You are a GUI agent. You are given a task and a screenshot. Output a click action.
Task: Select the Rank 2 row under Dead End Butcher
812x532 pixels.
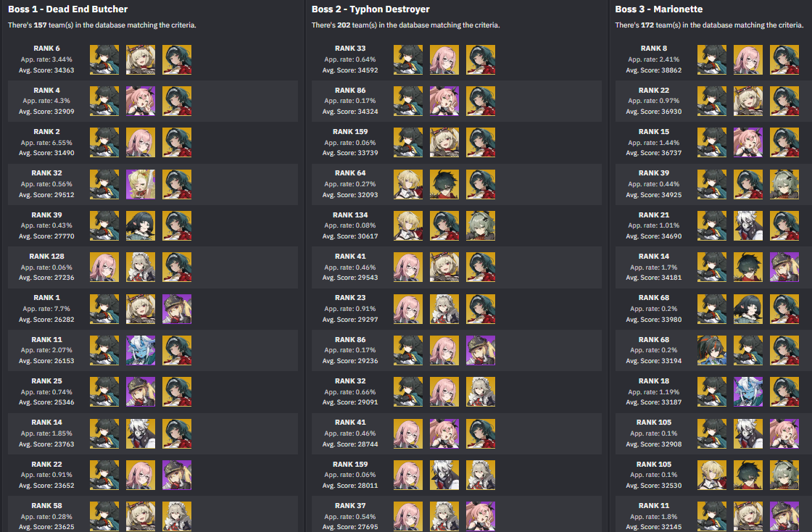point(153,142)
